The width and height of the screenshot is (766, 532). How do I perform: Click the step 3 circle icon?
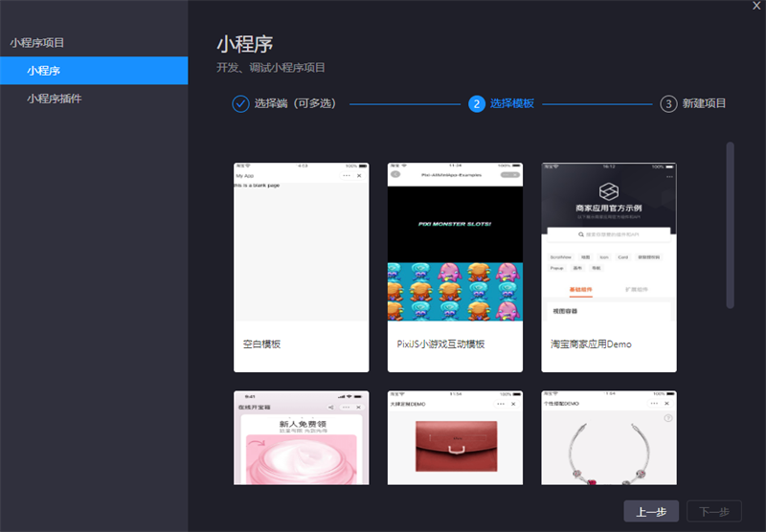pyautogui.click(x=668, y=104)
